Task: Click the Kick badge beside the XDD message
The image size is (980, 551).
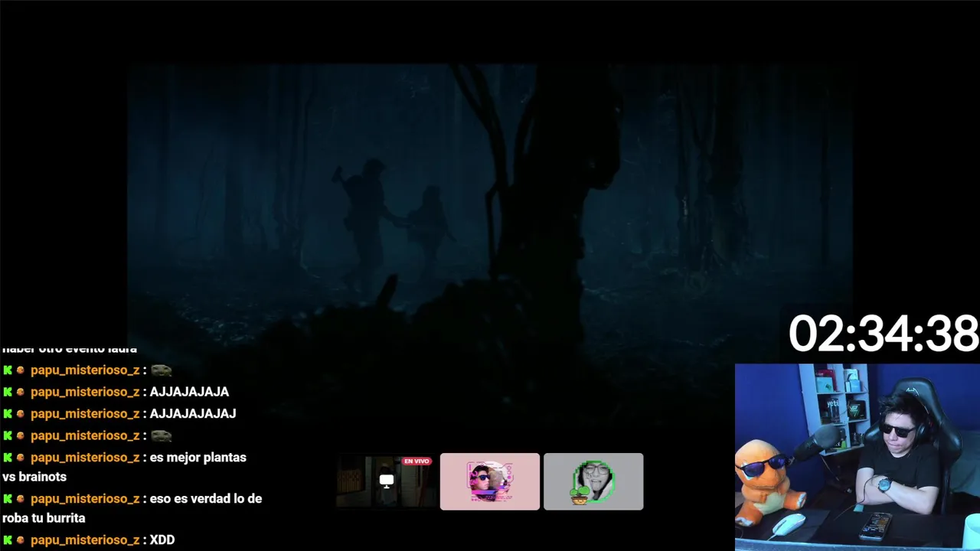Action: [x=8, y=540]
